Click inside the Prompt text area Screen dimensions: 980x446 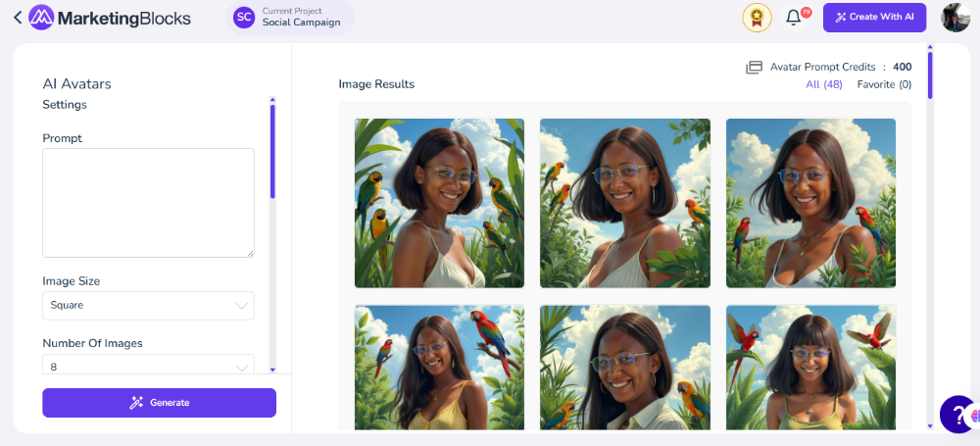148,203
